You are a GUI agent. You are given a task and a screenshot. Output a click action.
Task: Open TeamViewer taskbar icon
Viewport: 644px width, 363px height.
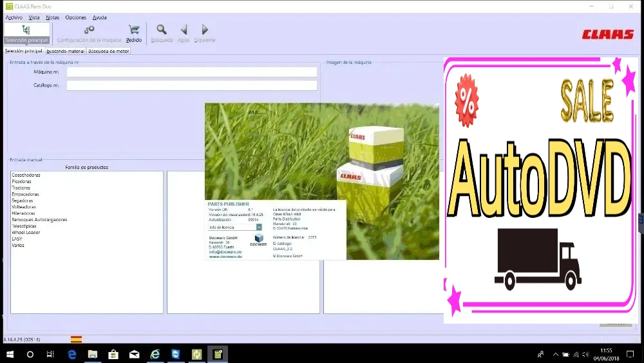[176, 354]
